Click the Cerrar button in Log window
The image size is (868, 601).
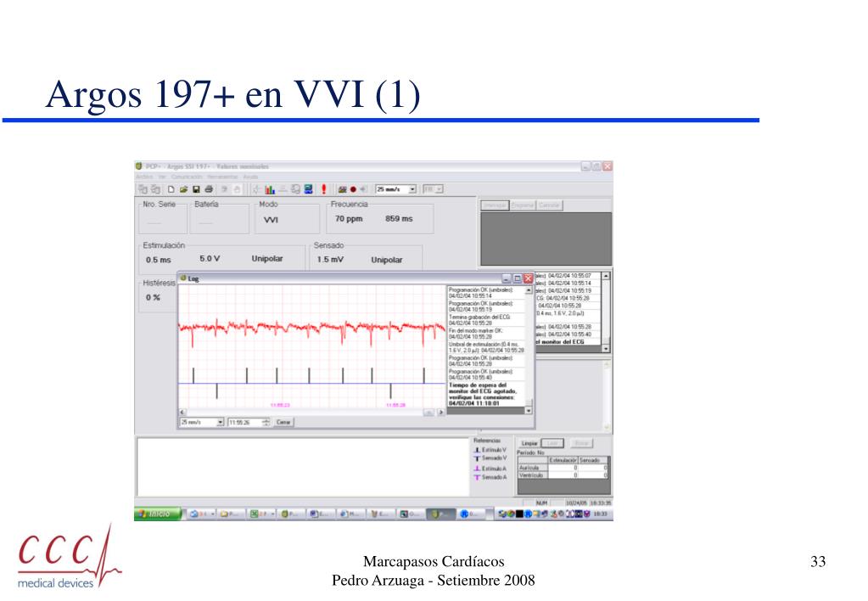point(283,423)
